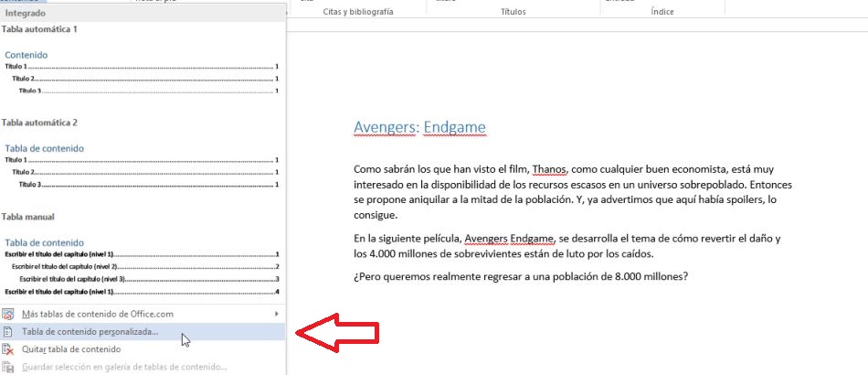
Task: Click the save selection to gallery icon
Action: coord(7,367)
